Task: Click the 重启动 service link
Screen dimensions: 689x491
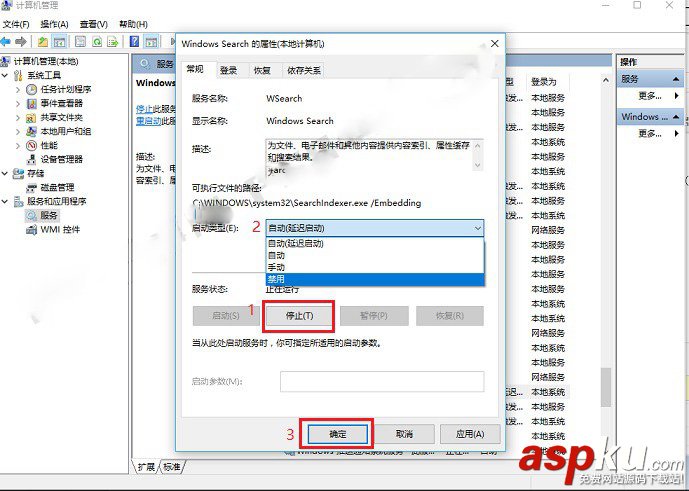Action: coord(149,120)
